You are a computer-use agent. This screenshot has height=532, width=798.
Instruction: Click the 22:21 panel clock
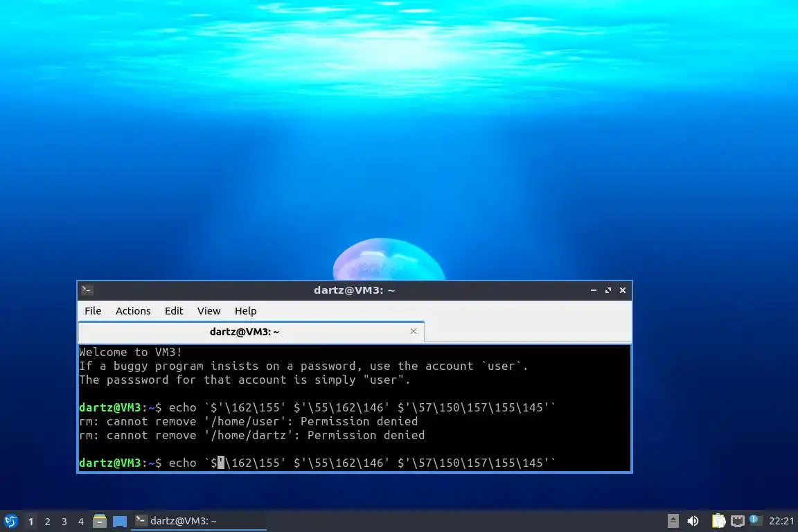point(781,521)
